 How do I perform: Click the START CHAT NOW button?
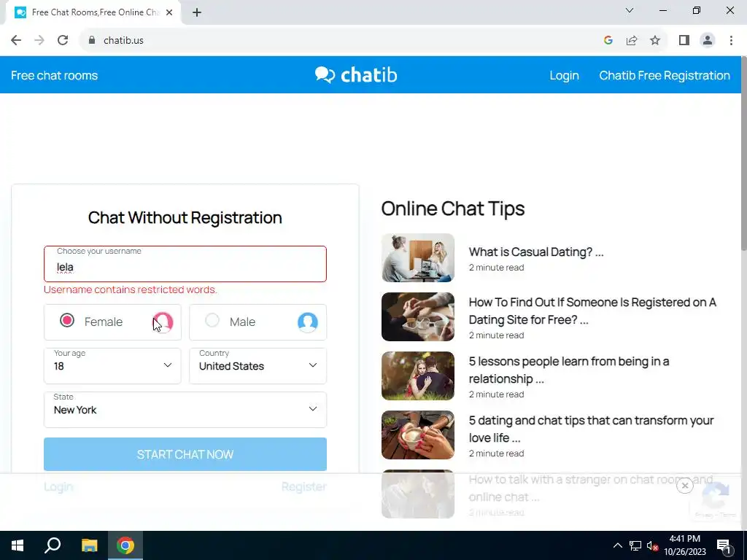tap(185, 454)
